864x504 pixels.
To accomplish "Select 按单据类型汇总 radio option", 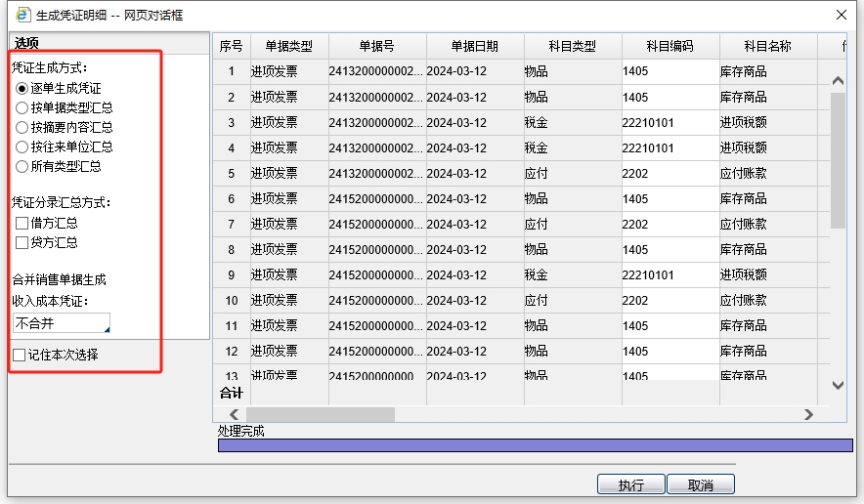I will click(22, 107).
